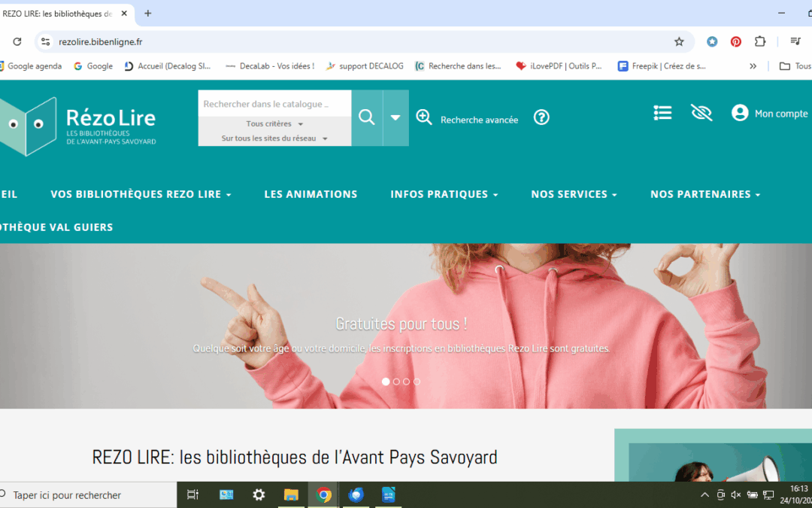This screenshot has height=508, width=812.
Task: Open the Sur tous les sites du réseau dropdown
Action: click(x=274, y=138)
